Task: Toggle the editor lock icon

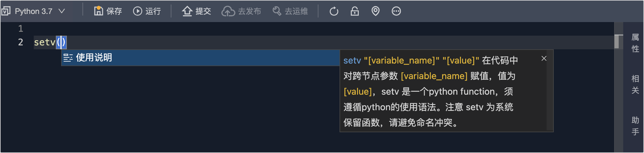Action: (x=354, y=11)
